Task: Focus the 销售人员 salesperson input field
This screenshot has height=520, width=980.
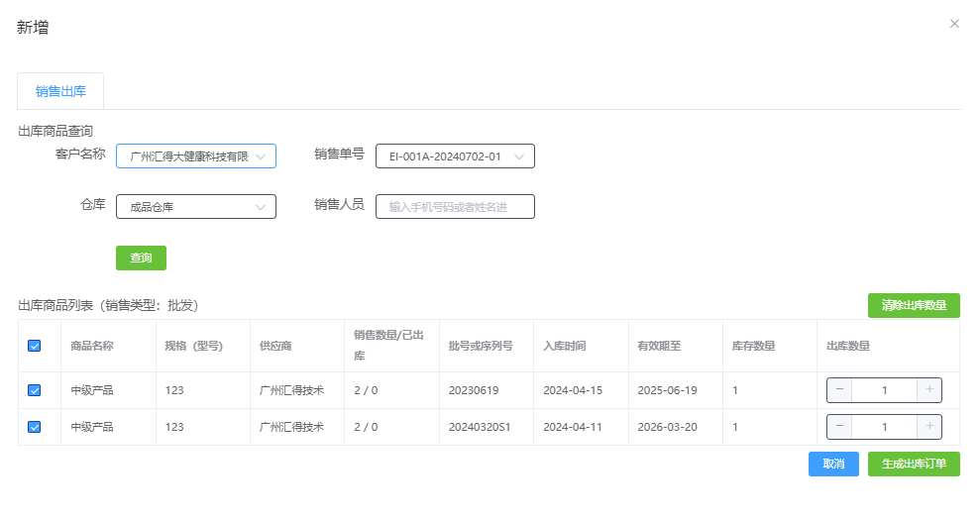Action: 455,206
